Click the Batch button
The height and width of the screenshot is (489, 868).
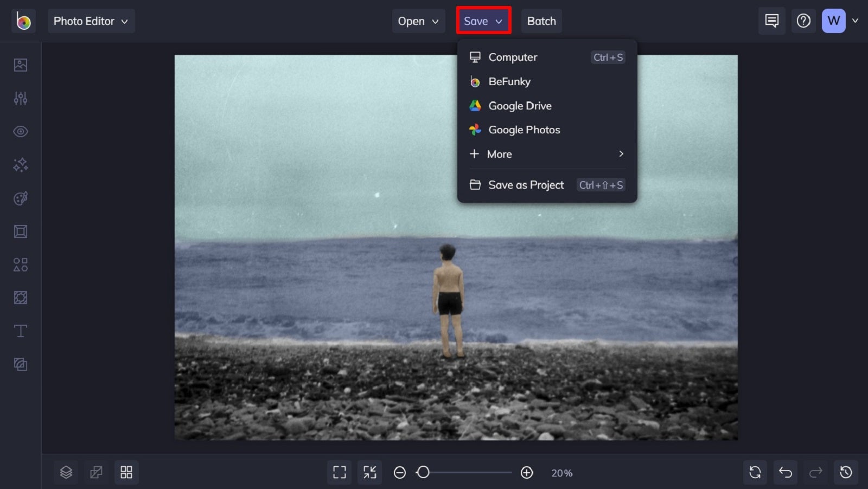(x=541, y=21)
